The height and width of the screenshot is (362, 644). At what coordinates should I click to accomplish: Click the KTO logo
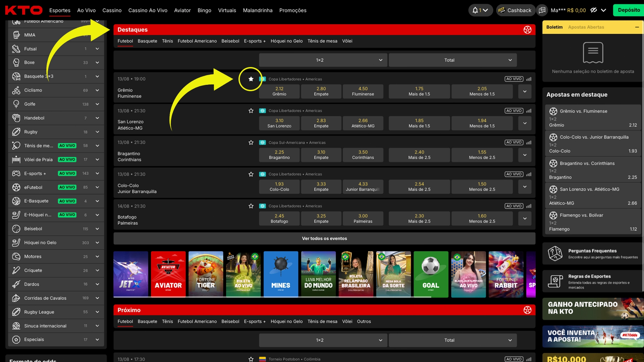click(23, 10)
